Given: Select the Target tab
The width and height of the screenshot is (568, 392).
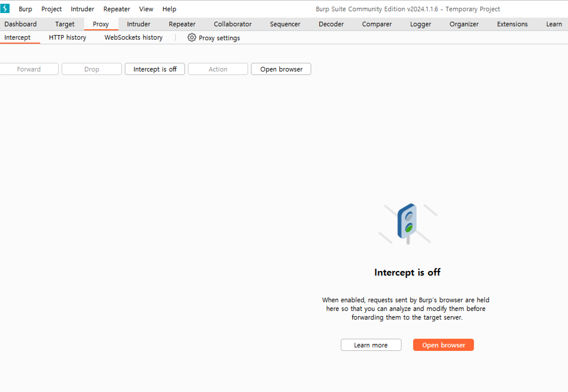Looking at the screenshot, I should coord(65,24).
